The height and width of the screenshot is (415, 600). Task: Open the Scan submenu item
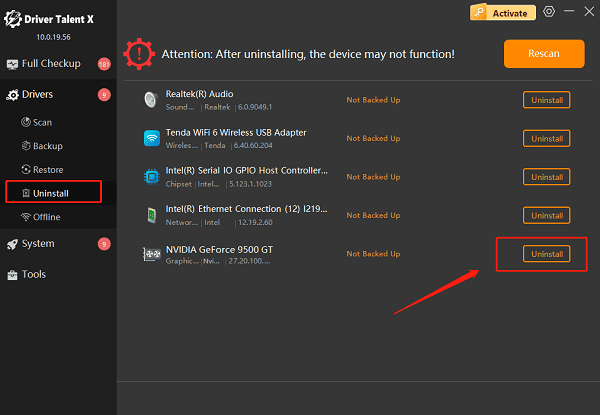coord(58,122)
